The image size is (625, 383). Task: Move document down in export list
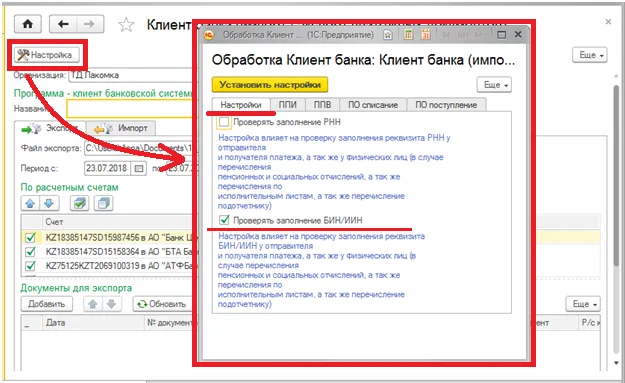pos(111,304)
